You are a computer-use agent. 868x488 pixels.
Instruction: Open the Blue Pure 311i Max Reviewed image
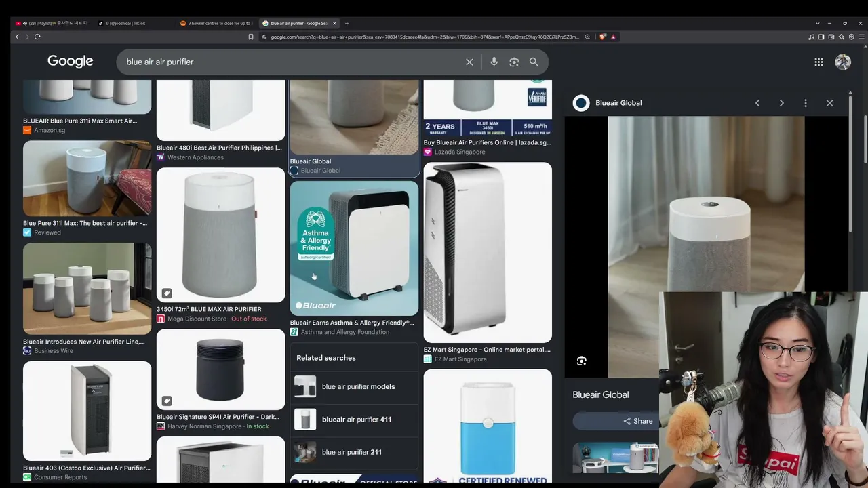pos(87,179)
